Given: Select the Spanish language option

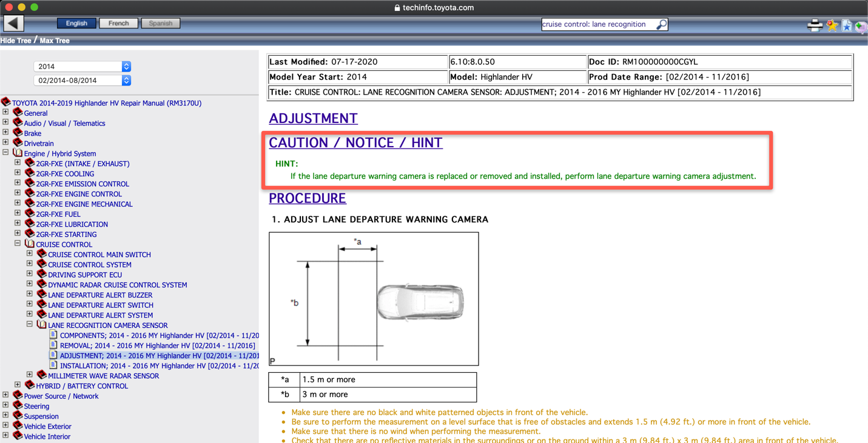Looking at the screenshot, I should tap(160, 22).
